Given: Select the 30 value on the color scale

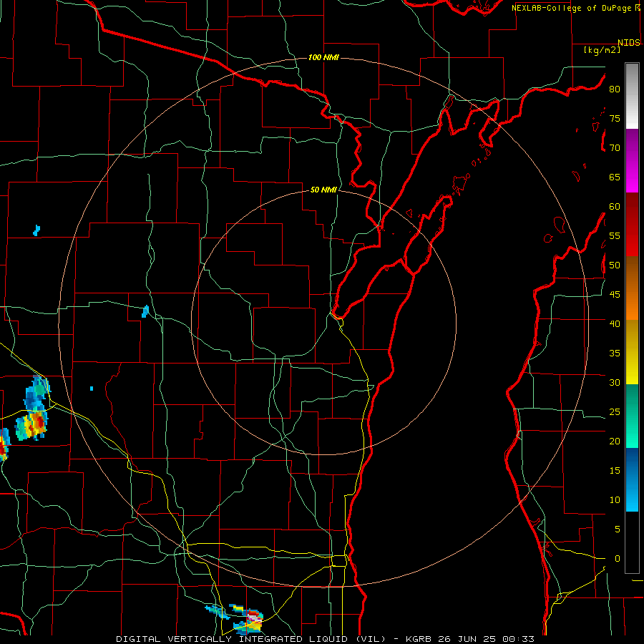Looking at the screenshot, I should [x=615, y=382].
